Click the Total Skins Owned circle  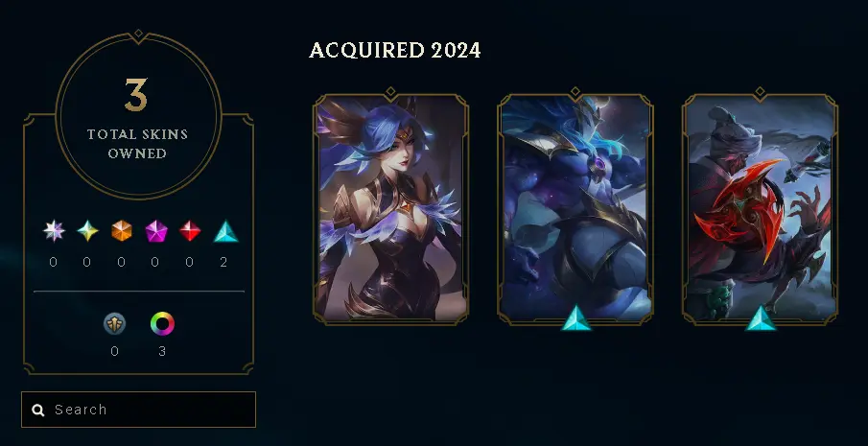coord(138,115)
